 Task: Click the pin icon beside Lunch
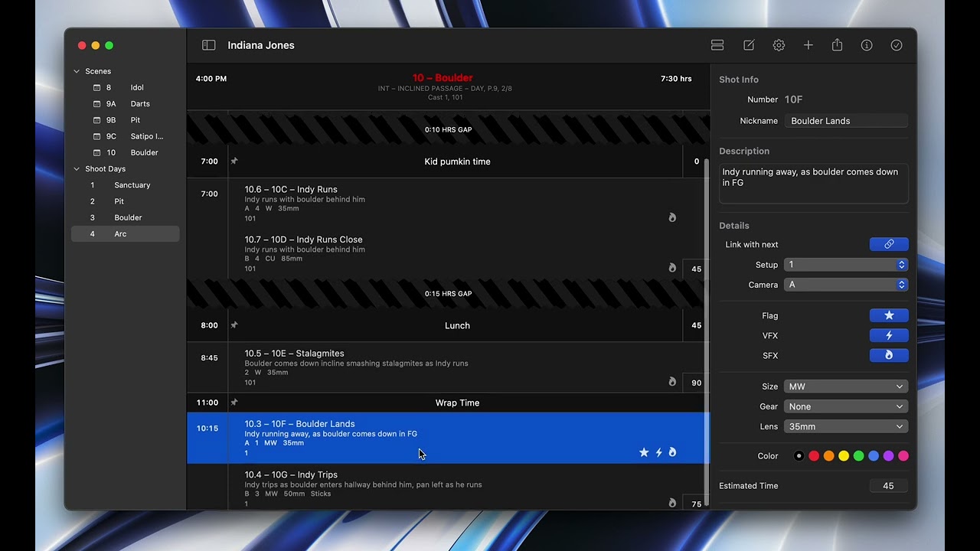pos(234,324)
